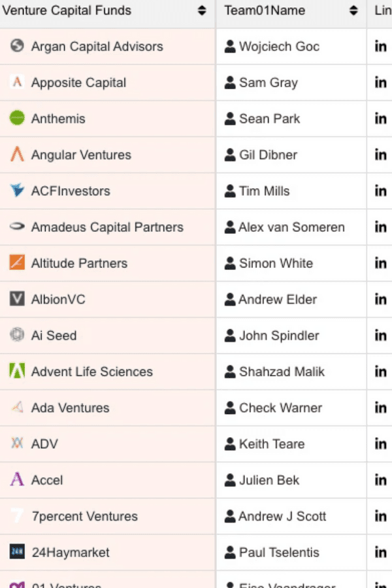The image size is (392, 588).
Task: Click the Ai Seed globe logo
Action: coord(17,335)
